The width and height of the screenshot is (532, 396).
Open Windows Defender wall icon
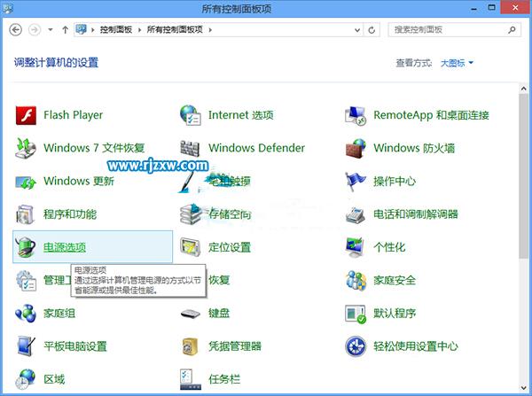tap(190, 148)
